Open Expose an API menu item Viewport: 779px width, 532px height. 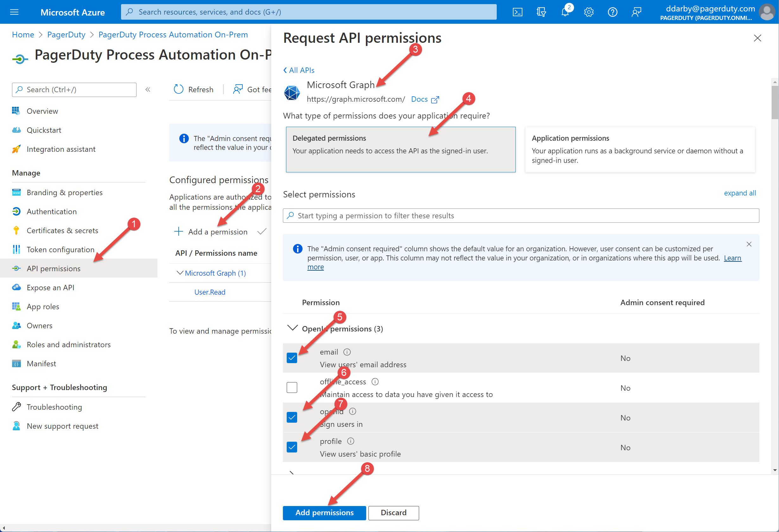(51, 288)
